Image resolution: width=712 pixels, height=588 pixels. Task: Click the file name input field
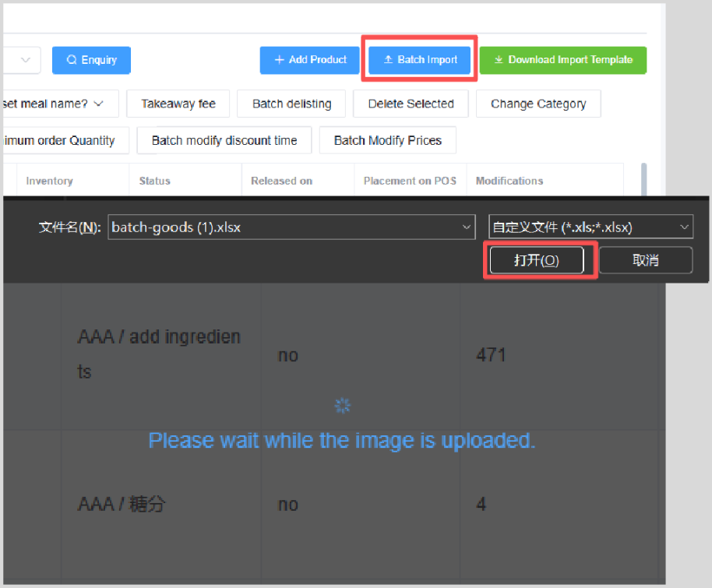[x=280, y=227]
